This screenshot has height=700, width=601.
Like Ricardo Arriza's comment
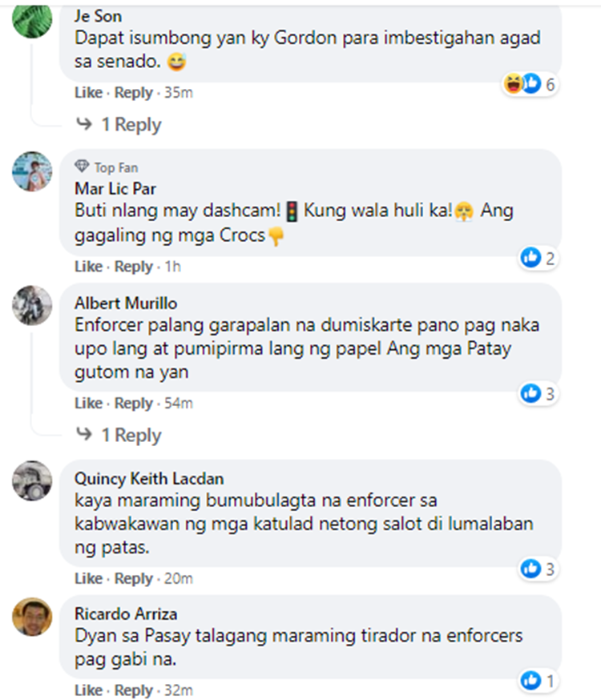click(88, 690)
